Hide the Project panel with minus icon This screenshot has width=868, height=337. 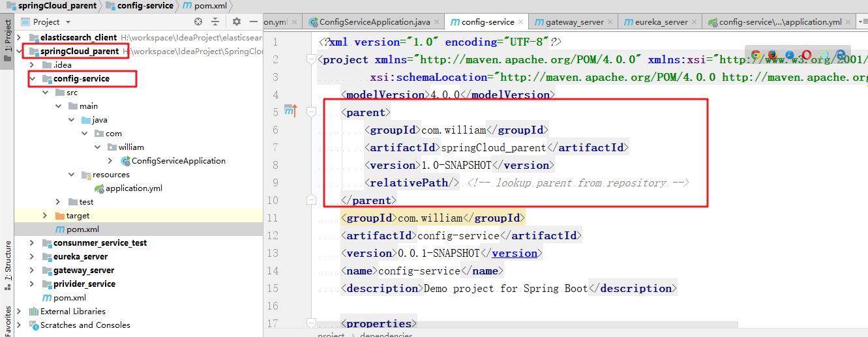(x=254, y=22)
